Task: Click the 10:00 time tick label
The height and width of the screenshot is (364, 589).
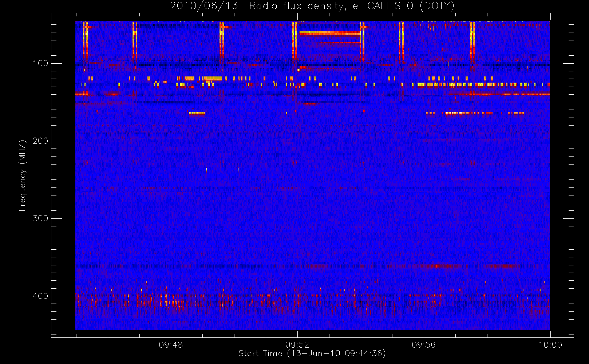Action: (x=550, y=345)
